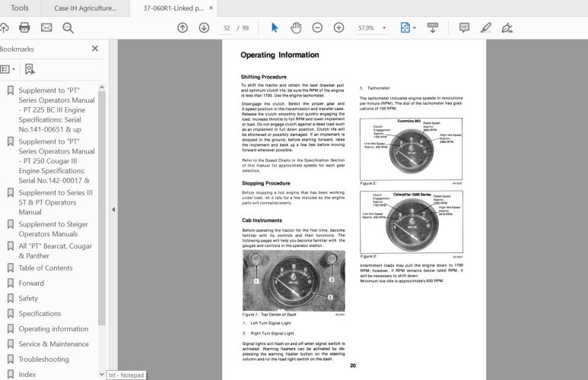Screen dimensions: 588x380
Task: Close the 37-060R1-Linked document tab
Action: pyautogui.click(x=211, y=8)
